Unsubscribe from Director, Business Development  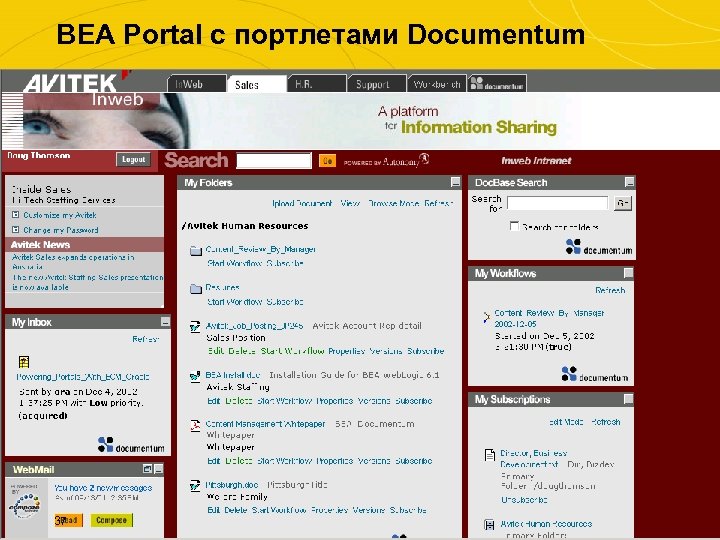(524, 499)
